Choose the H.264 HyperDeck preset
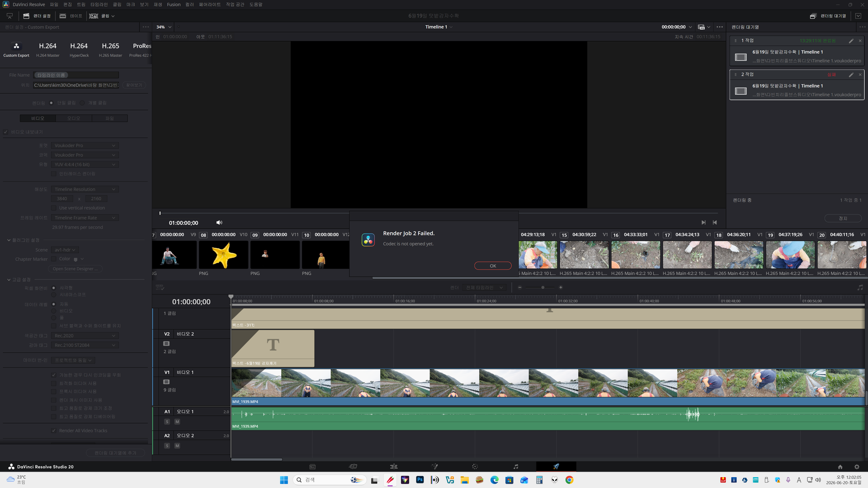Screen dimensions: 868x488 pyautogui.click(x=79, y=49)
